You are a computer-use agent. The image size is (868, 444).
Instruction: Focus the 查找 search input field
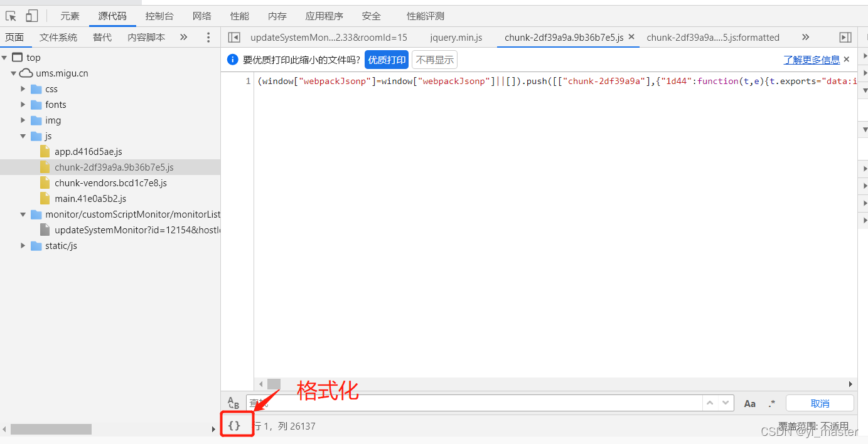point(473,403)
